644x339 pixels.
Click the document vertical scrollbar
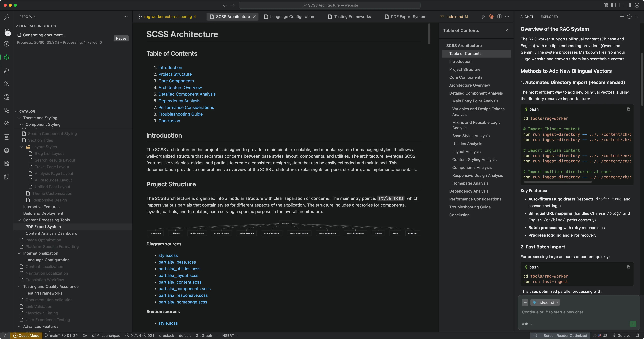pos(429,34)
